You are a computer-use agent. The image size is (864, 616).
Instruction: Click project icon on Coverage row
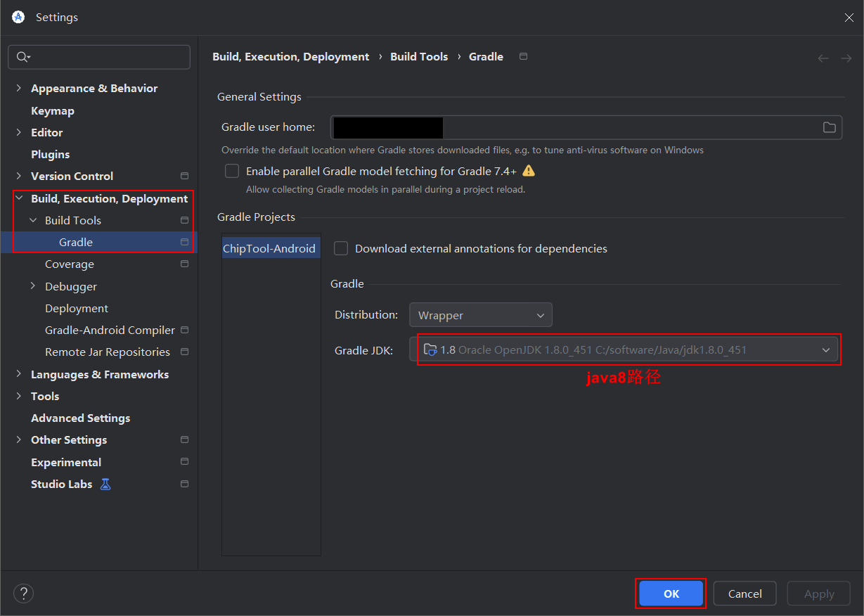click(184, 264)
